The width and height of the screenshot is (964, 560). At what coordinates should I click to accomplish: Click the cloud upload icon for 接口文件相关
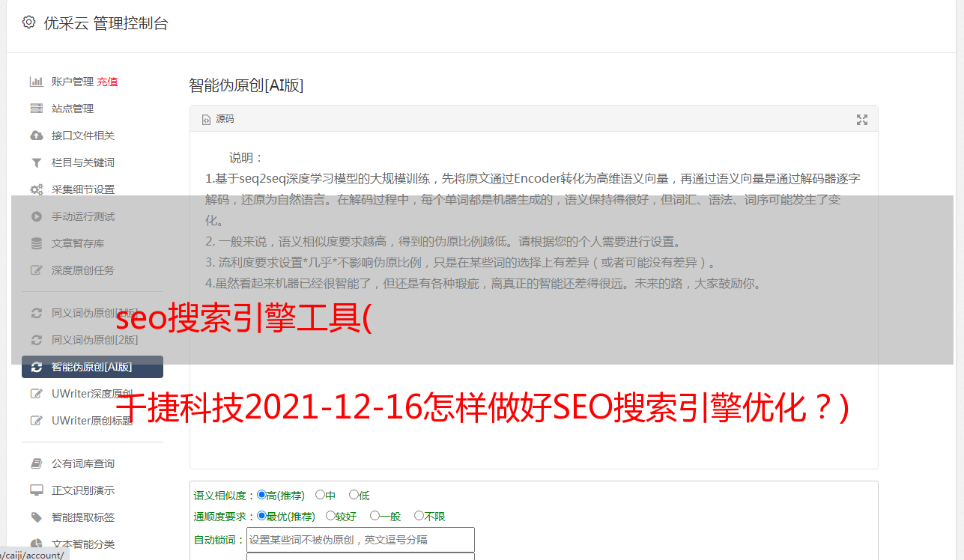[x=36, y=136]
